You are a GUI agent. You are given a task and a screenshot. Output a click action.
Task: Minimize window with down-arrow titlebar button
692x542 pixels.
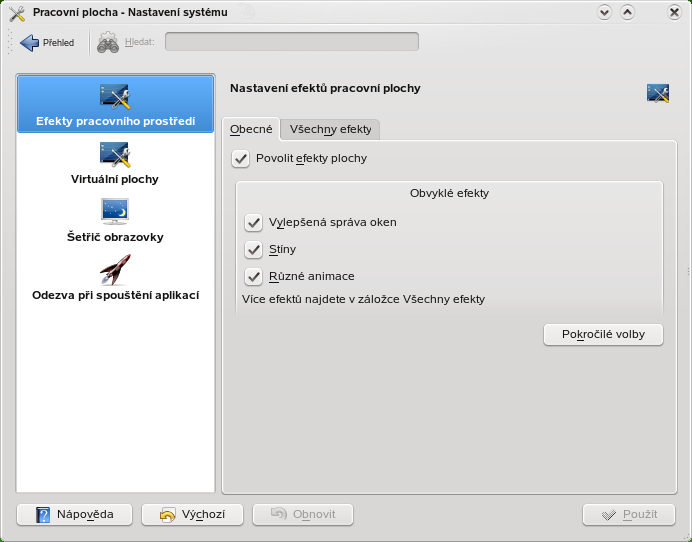pyautogui.click(x=604, y=12)
